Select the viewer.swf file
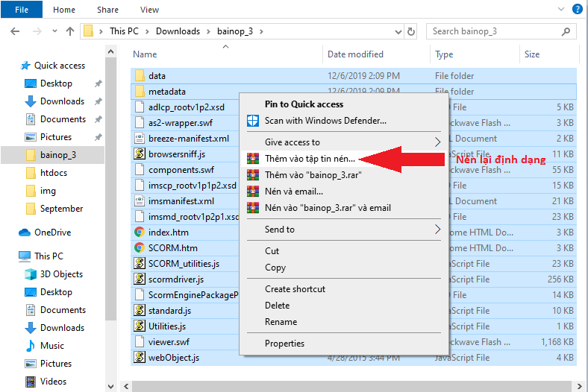The height and width of the screenshot is (392, 588). tap(169, 342)
